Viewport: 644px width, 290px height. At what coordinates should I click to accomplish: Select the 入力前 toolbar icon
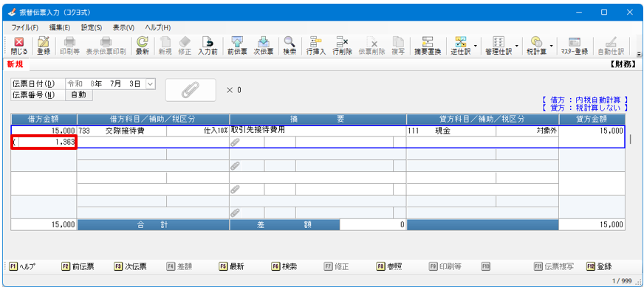coord(208,46)
